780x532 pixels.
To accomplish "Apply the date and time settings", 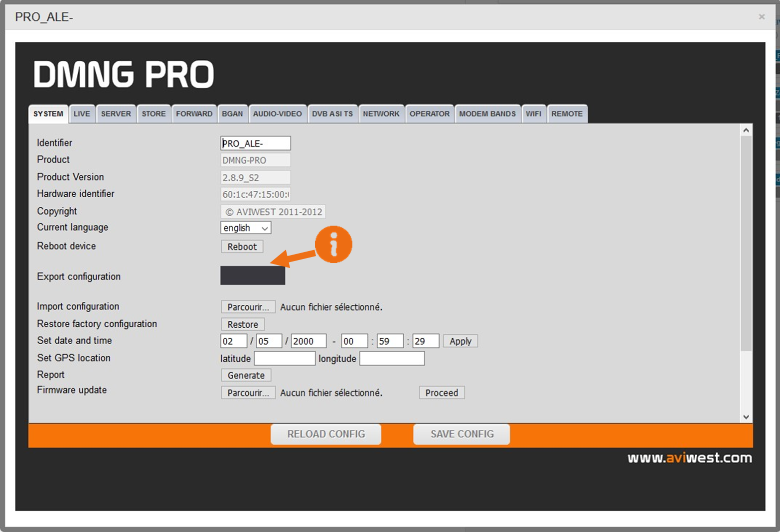I will [460, 341].
